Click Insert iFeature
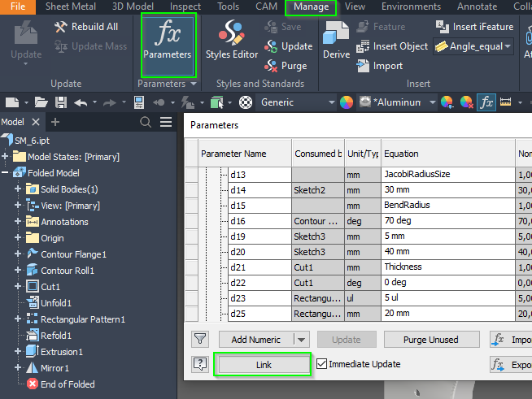Image resolution: width=532 pixels, height=399 pixels. pyautogui.click(x=474, y=27)
